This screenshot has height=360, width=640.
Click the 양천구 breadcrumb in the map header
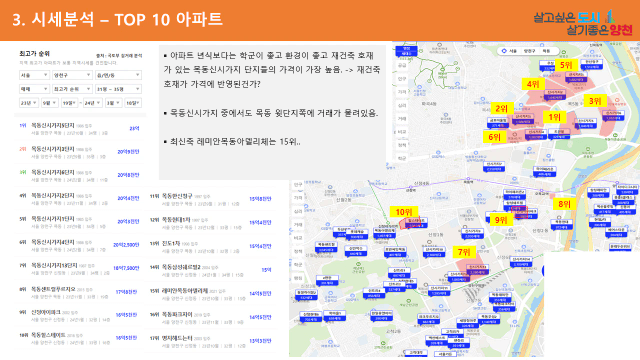[529, 51]
